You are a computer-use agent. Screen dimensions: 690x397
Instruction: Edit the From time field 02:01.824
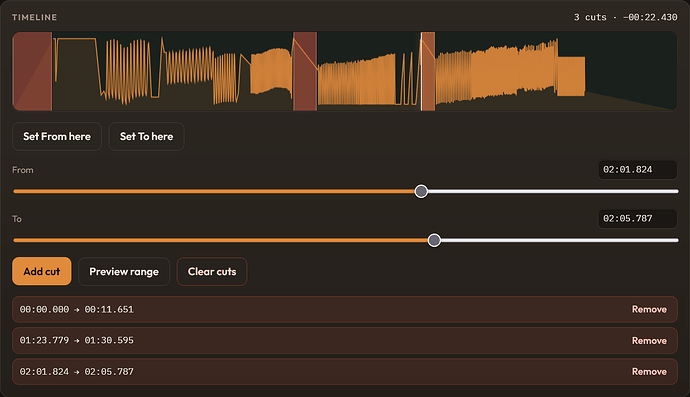coord(637,170)
